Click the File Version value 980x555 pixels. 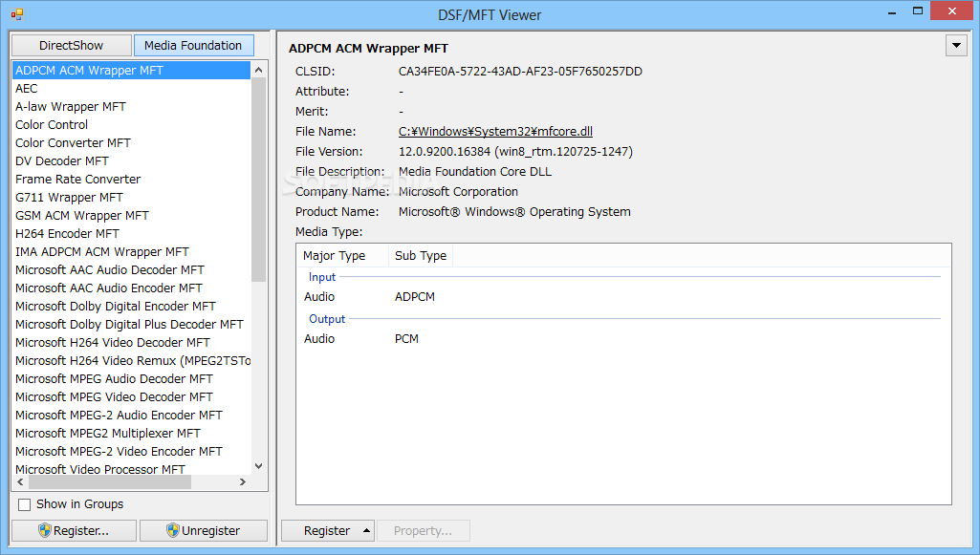[515, 152]
